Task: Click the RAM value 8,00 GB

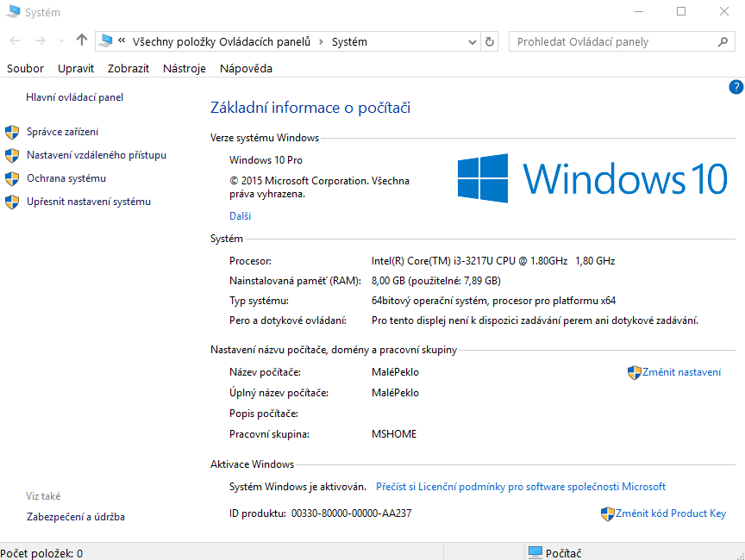Action: coord(436,281)
